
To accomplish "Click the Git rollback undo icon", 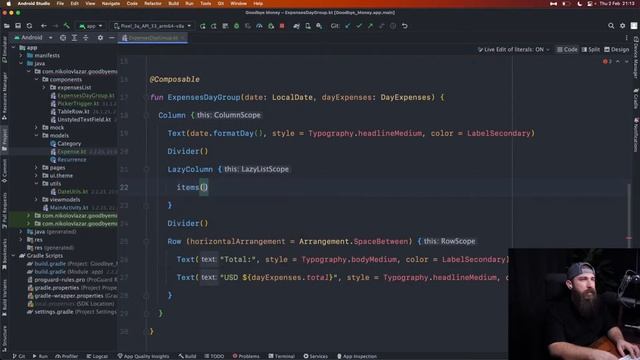I will (404, 26).
